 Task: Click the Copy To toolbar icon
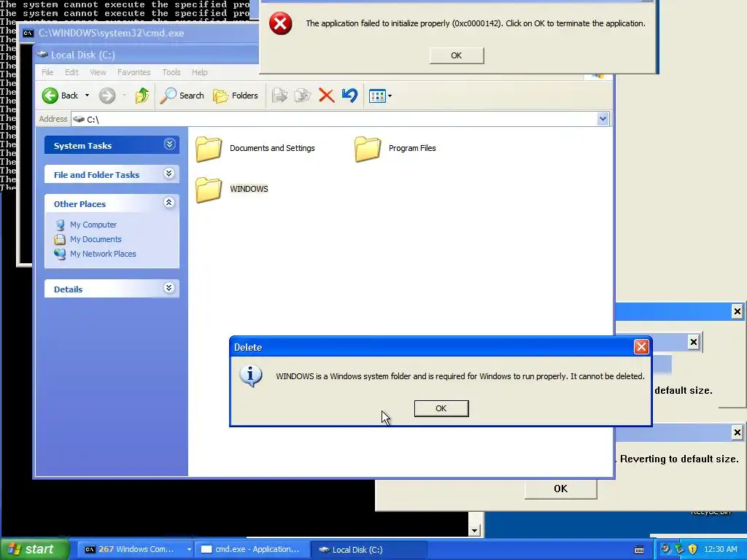tap(303, 96)
